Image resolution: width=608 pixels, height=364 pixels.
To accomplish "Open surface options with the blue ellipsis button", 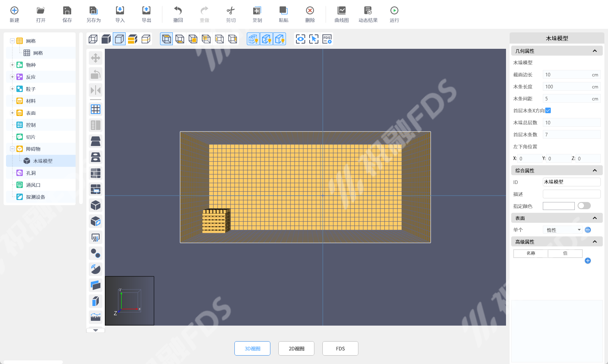I will [x=588, y=230].
